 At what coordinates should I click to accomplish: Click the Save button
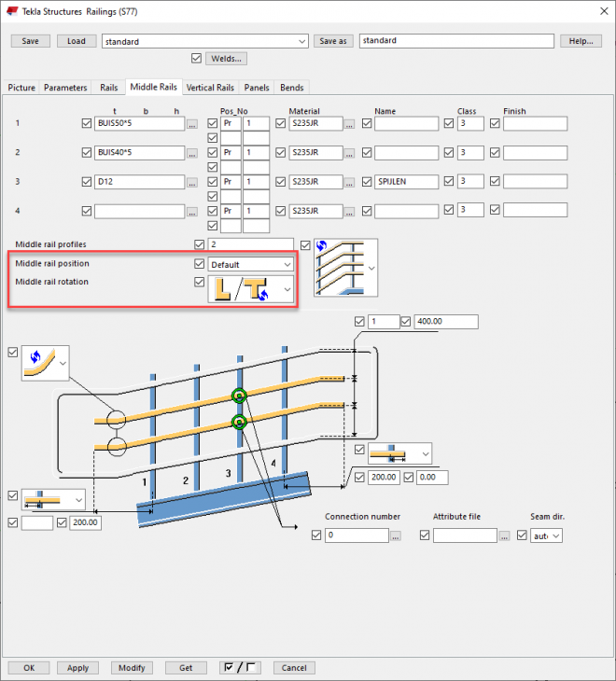[x=31, y=41]
